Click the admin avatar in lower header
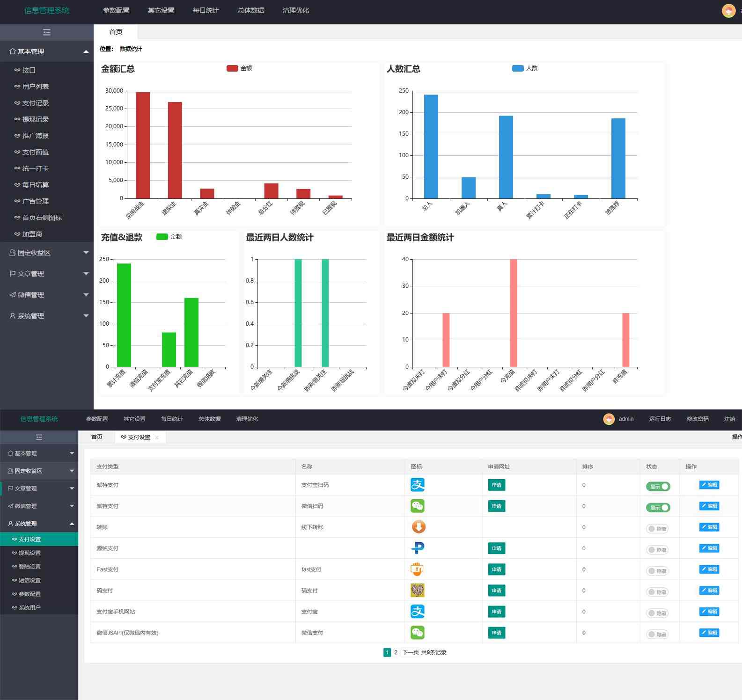Image resolution: width=742 pixels, height=700 pixels. point(609,419)
